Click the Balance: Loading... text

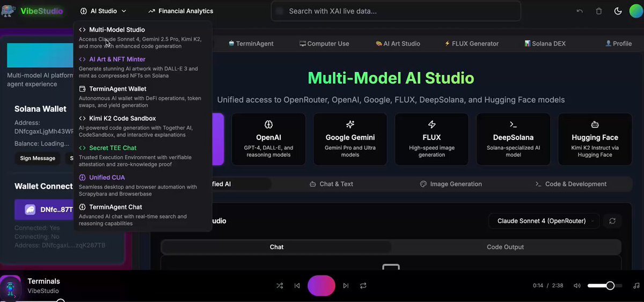pyautogui.click(x=42, y=143)
